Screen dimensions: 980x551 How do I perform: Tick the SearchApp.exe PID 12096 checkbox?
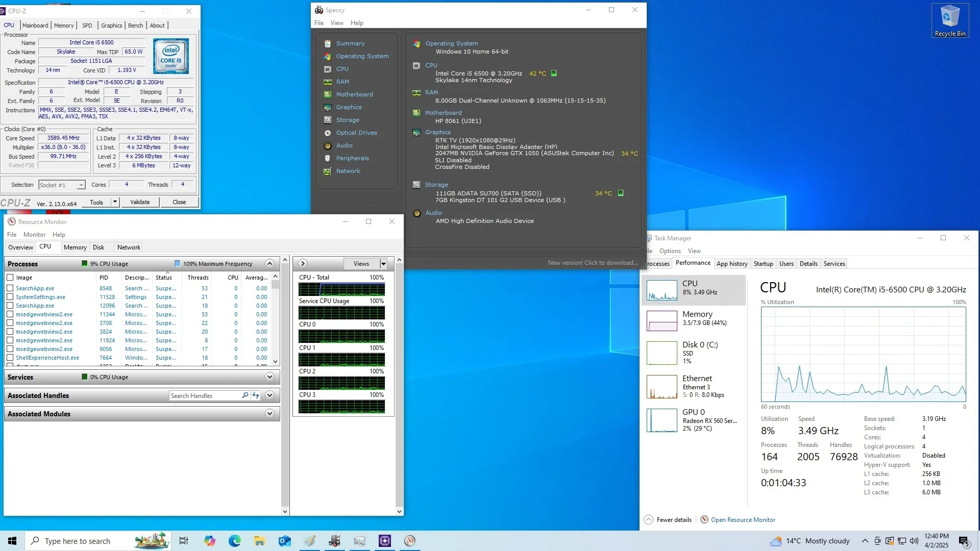(x=10, y=306)
